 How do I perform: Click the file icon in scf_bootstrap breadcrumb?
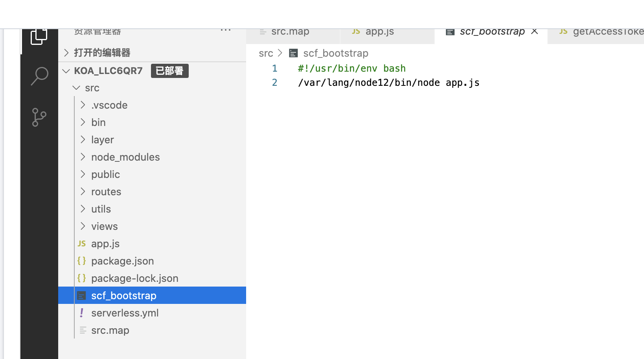[293, 53]
